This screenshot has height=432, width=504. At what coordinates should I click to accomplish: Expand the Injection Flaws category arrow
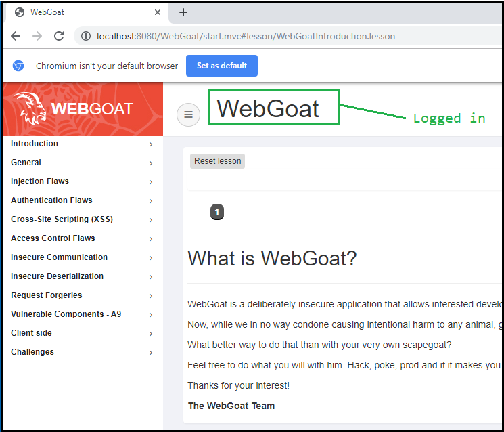coord(150,182)
